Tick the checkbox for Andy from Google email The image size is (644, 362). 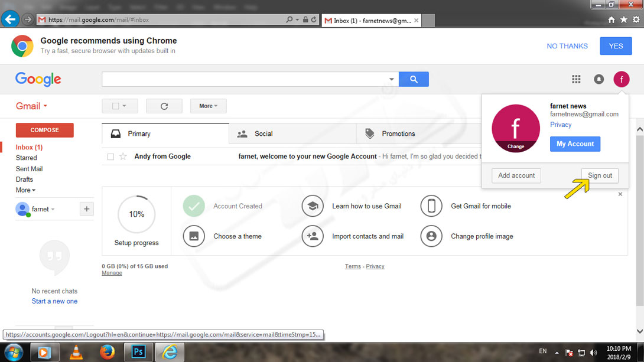110,156
